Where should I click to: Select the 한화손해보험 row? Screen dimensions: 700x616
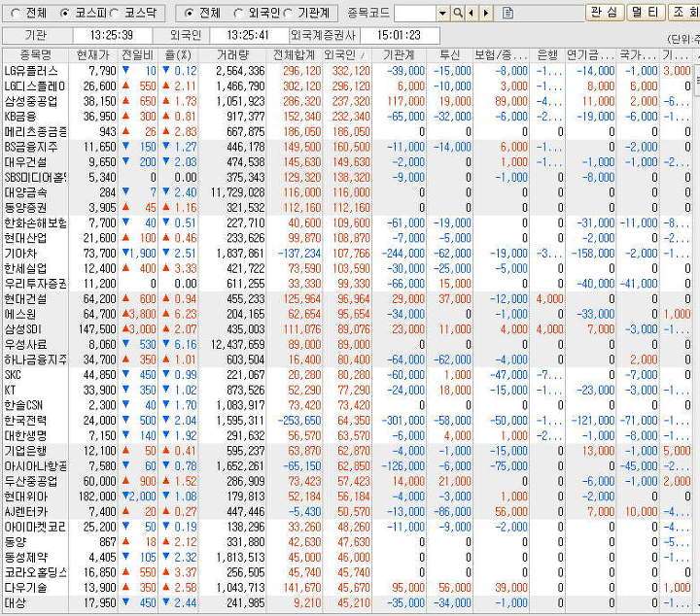point(348,222)
